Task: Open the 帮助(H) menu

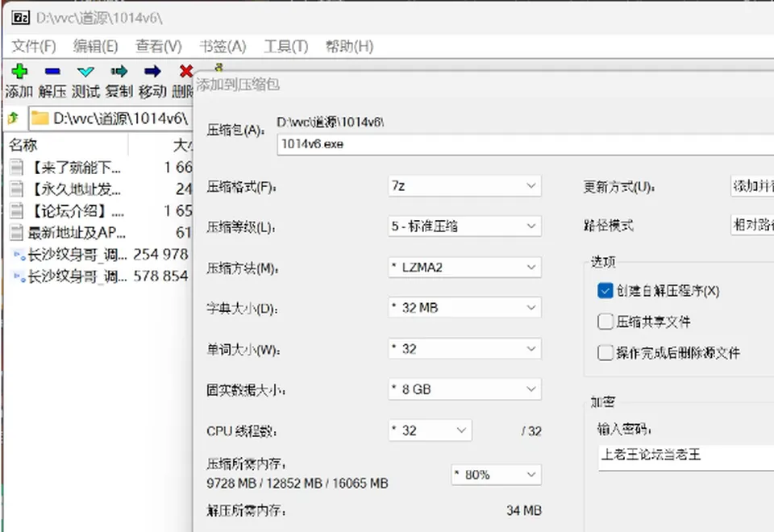Action: pos(349,47)
